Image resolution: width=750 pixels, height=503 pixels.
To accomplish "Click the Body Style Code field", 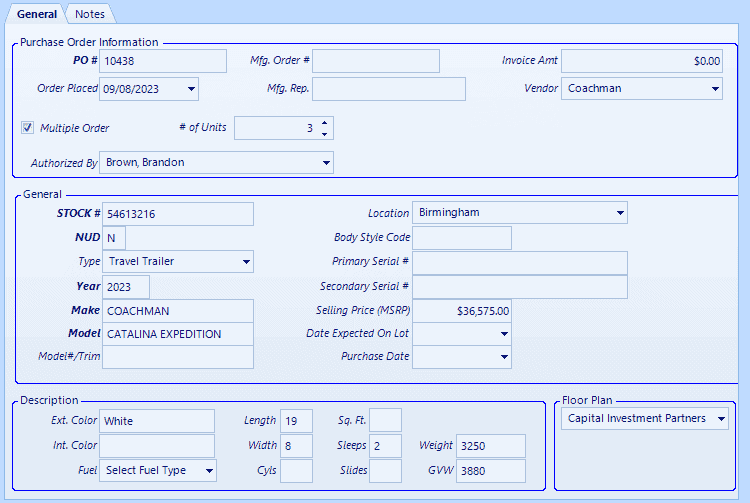I will [x=462, y=238].
